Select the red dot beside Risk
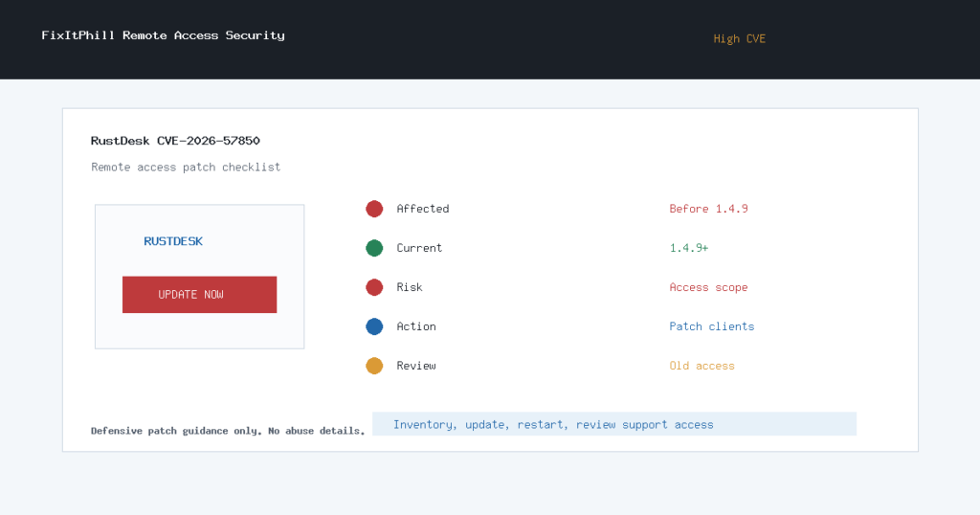 coord(374,287)
